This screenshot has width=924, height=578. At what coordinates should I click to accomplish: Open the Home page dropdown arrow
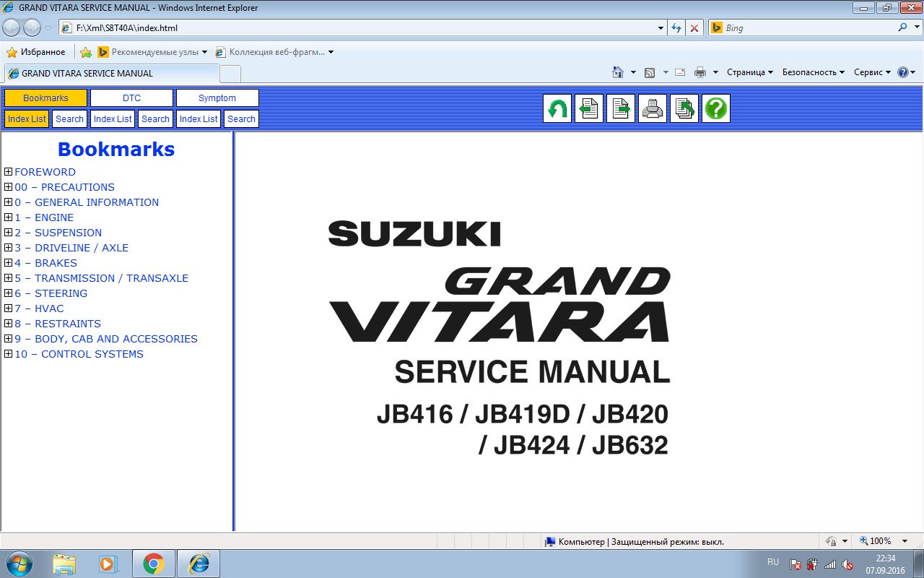pyautogui.click(x=633, y=72)
